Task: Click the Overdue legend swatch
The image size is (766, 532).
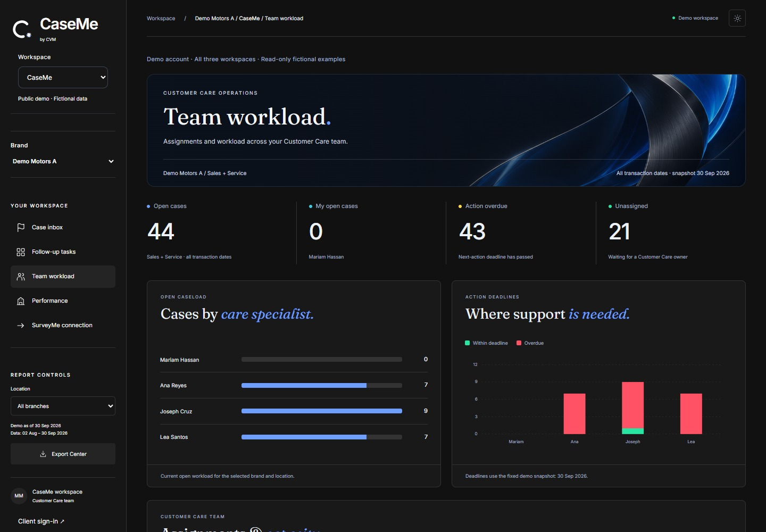Action: (519, 343)
